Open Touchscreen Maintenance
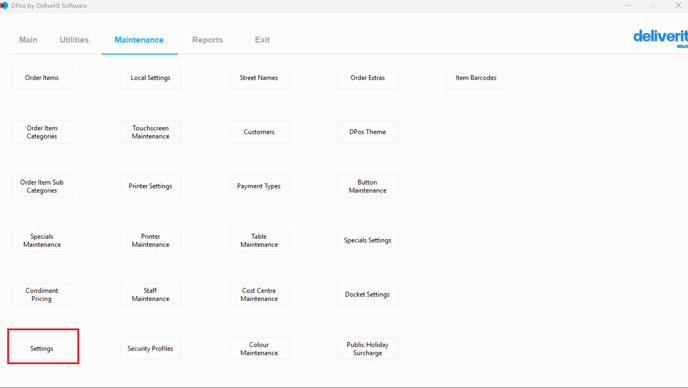The width and height of the screenshot is (688, 388). (150, 132)
